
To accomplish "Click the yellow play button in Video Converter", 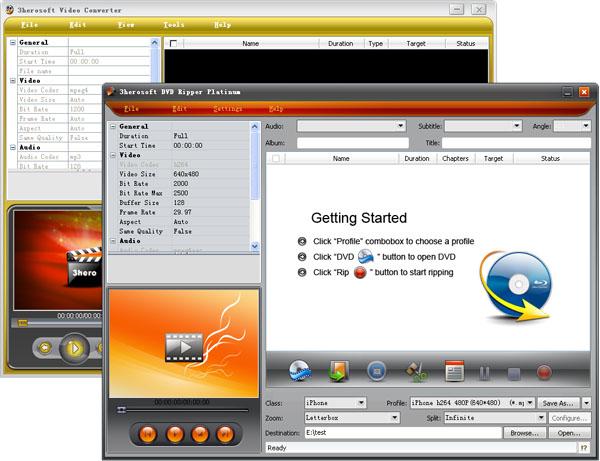I will pos(74,348).
